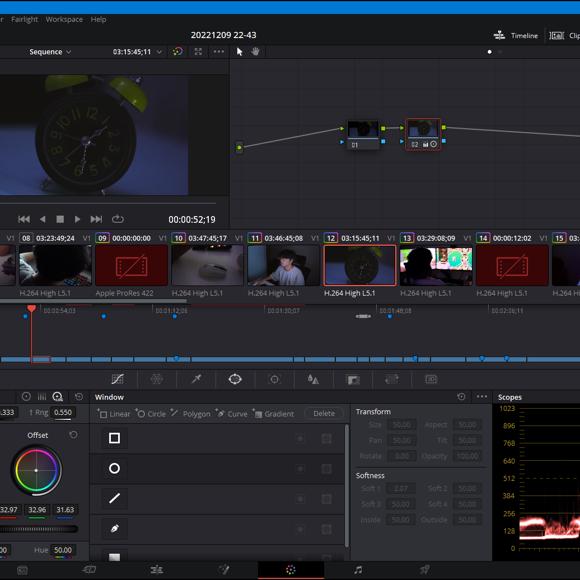Open the Workspace menu
This screenshot has height=580, width=580.
[64, 19]
